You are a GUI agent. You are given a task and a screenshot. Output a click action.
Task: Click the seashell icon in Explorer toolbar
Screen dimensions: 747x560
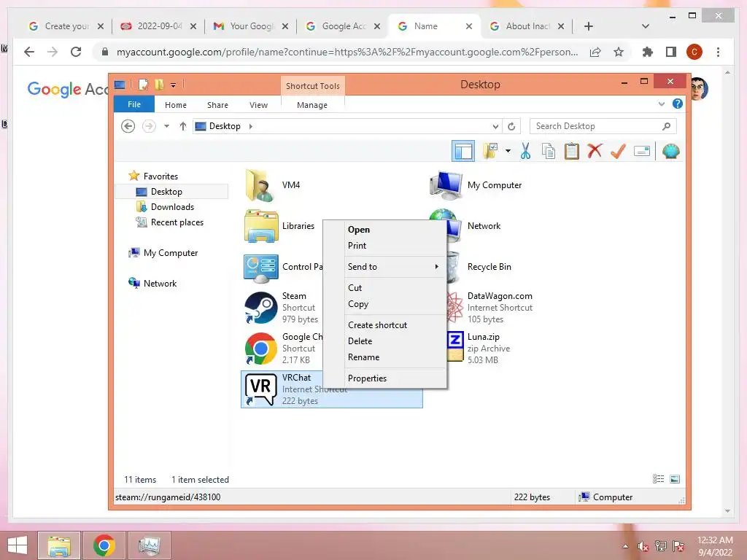click(x=671, y=152)
